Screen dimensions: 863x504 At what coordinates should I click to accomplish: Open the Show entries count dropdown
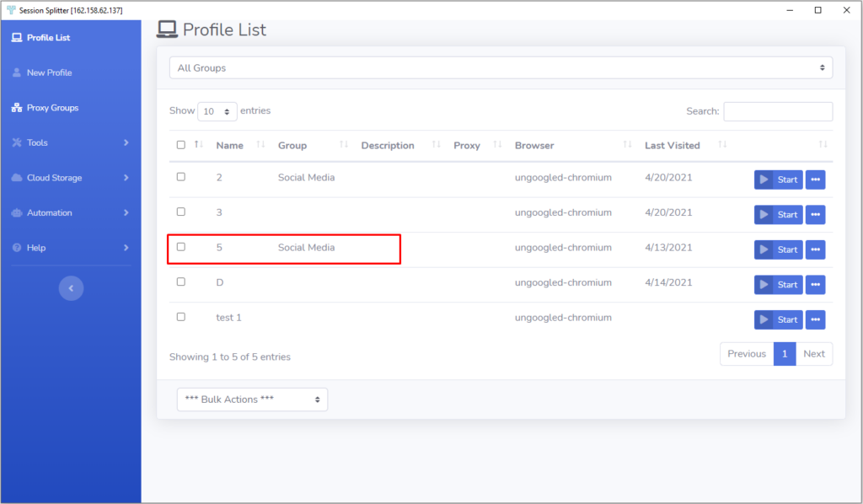[x=217, y=111]
